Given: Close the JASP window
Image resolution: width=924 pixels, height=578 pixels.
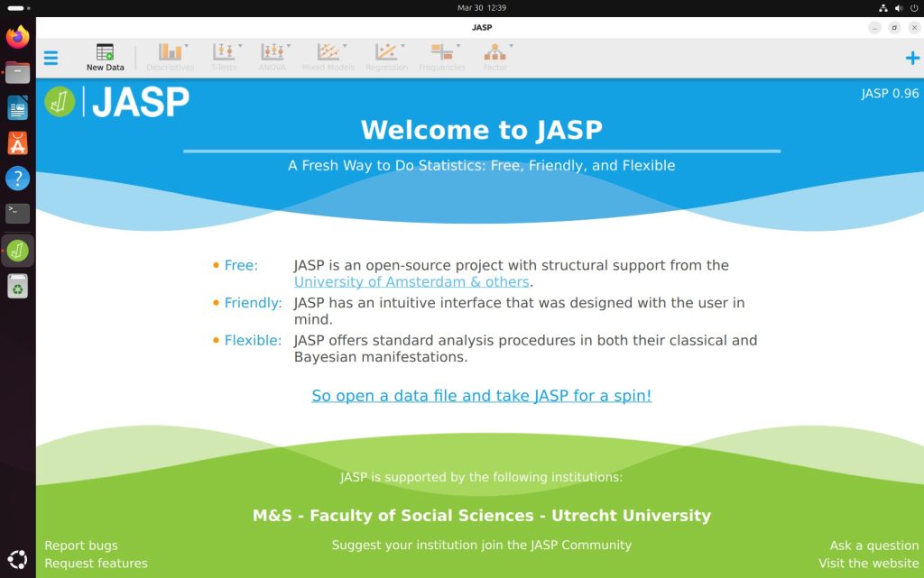Looking at the screenshot, I should coord(915,28).
